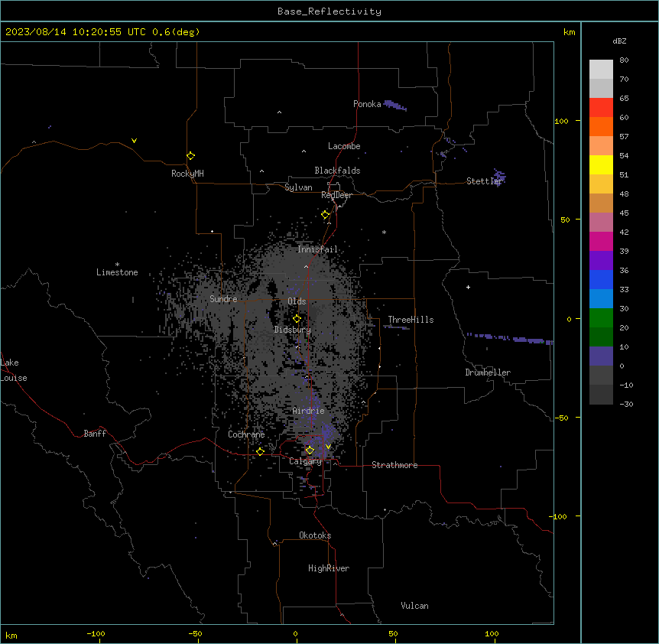Click the yellow V marker northwest of RockyMH
659x644 pixels.
click(x=134, y=141)
